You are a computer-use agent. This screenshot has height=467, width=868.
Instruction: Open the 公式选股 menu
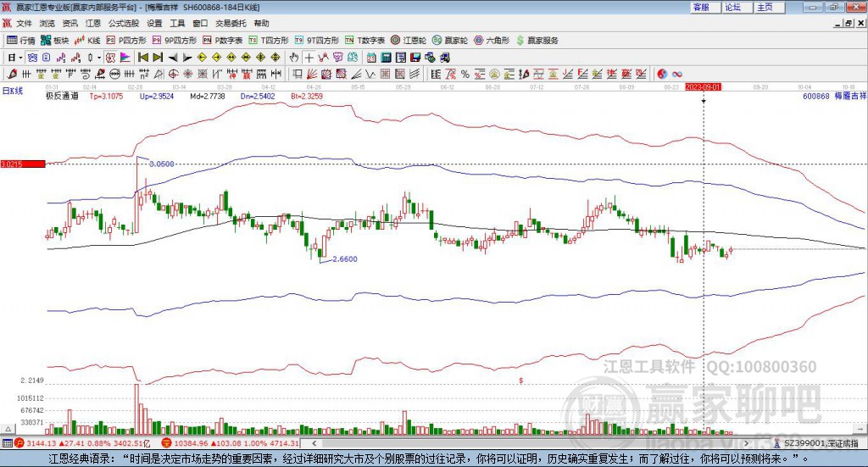pyautogui.click(x=124, y=23)
